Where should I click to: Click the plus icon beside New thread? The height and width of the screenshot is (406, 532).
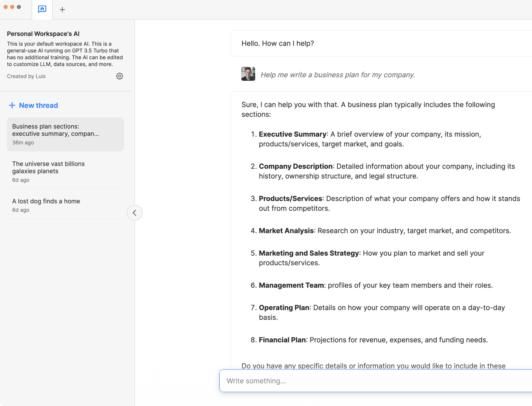(12, 105)
